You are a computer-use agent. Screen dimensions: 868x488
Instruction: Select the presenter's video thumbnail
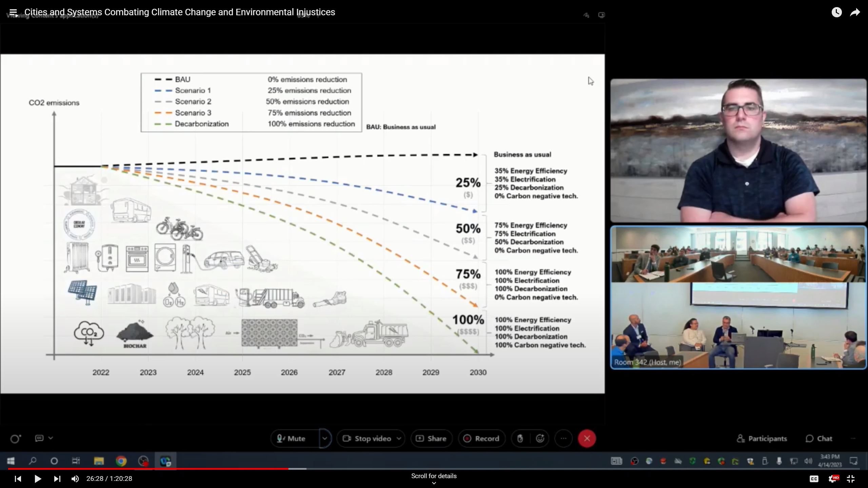738,150
